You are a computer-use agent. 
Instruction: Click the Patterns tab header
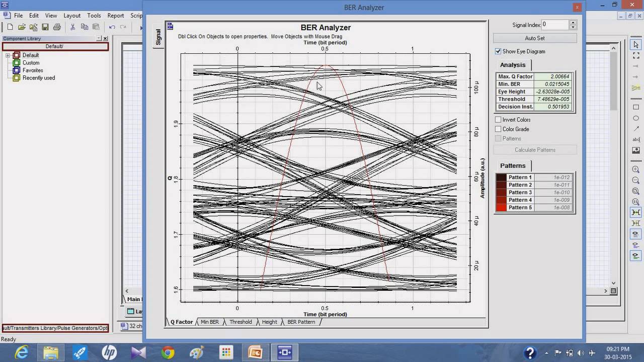pos(513,165)
